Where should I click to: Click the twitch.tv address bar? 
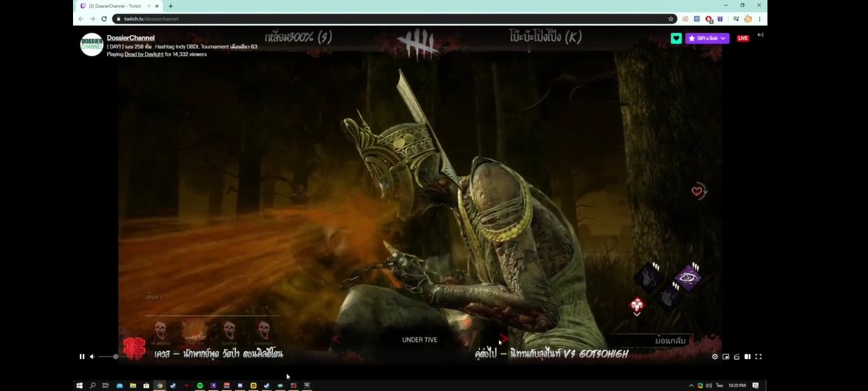(x=394, y=19)
